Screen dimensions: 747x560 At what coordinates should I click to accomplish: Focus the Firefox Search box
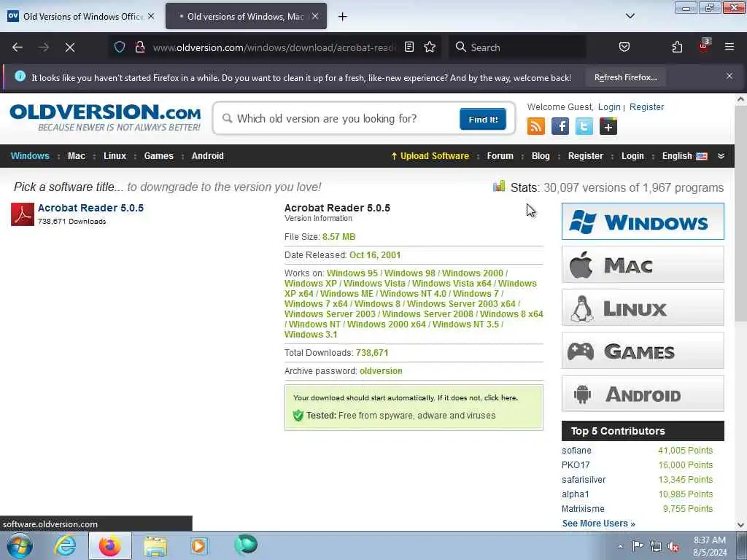(519, 47)
